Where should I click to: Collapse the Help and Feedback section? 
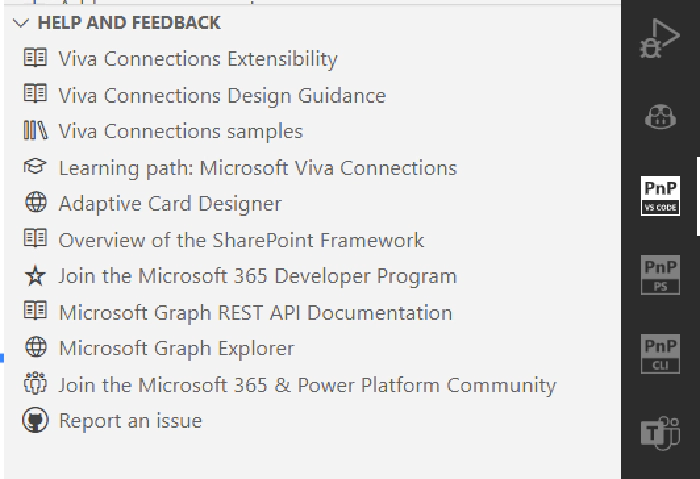pyautogui.click(x=22, y=23)
